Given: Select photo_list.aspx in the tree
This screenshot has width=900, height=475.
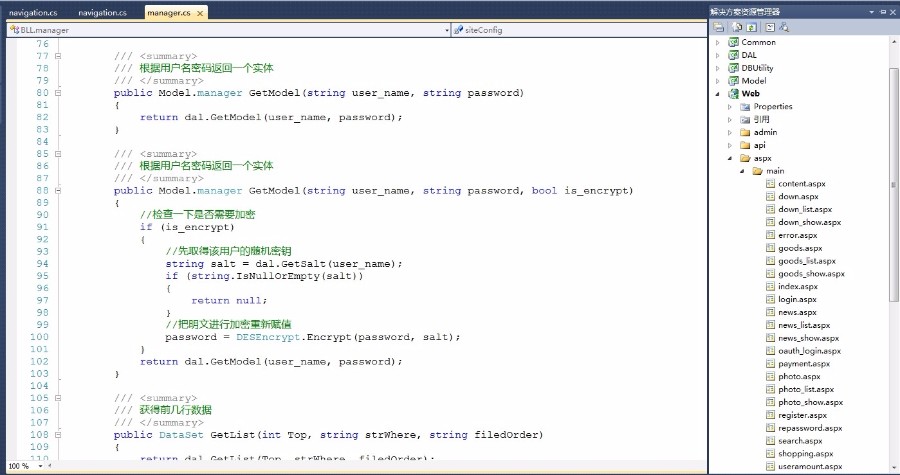Looking at the screenshot, I should pos(806,390).
